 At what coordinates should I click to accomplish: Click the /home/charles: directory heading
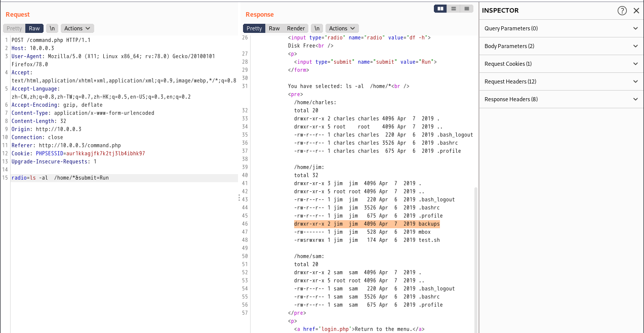pos(315,102)
